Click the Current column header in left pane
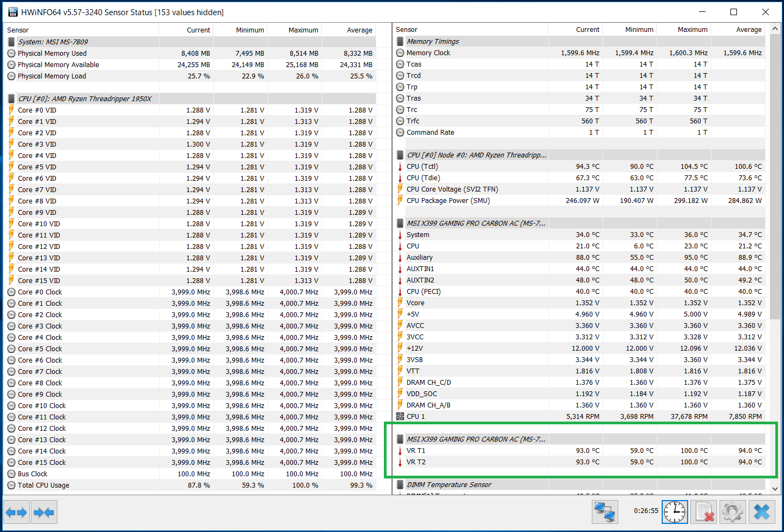 (186, 30)
